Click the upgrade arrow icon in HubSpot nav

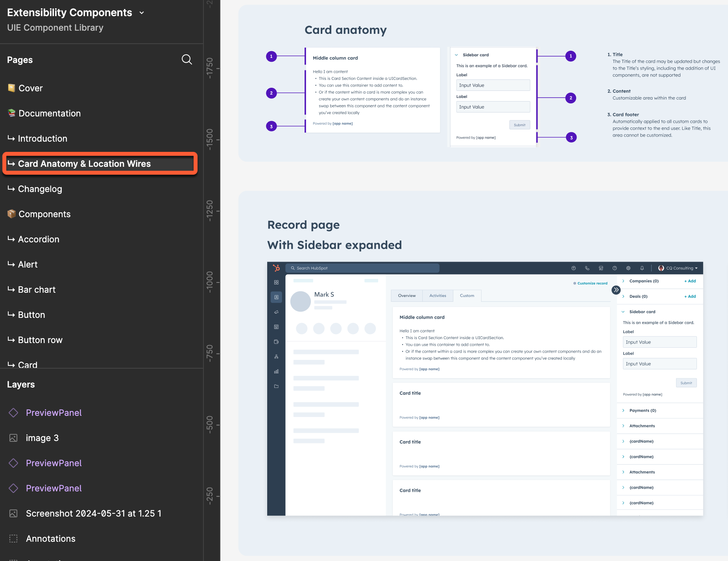[573, 268]
